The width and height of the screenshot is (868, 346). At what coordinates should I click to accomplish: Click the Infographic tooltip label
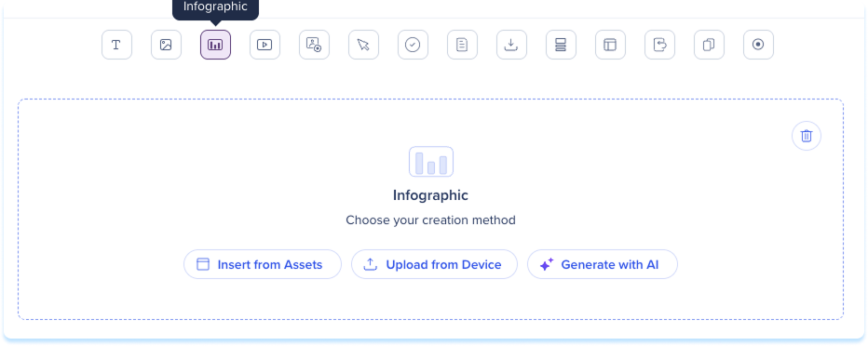point(215,7)
